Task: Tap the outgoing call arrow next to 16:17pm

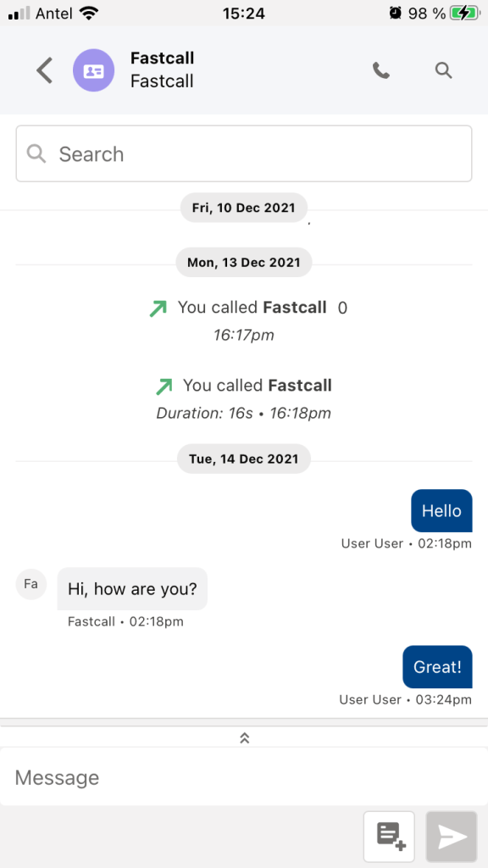Action: (x=158, y=308)
